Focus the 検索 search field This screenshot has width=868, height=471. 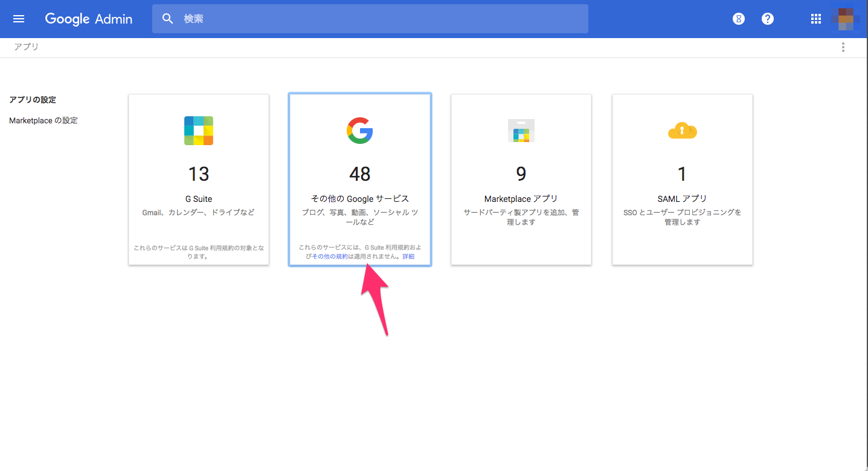(x=370, y=19)
